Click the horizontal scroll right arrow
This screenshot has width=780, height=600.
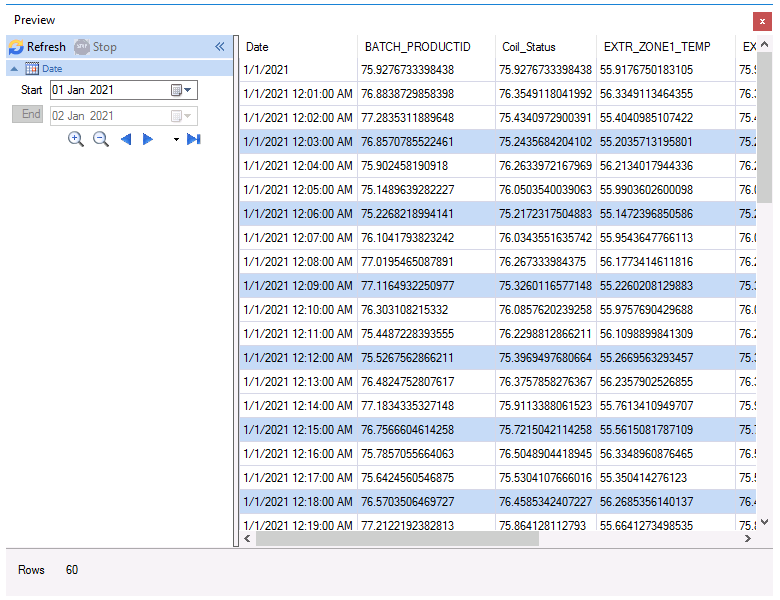pos(747,538)
